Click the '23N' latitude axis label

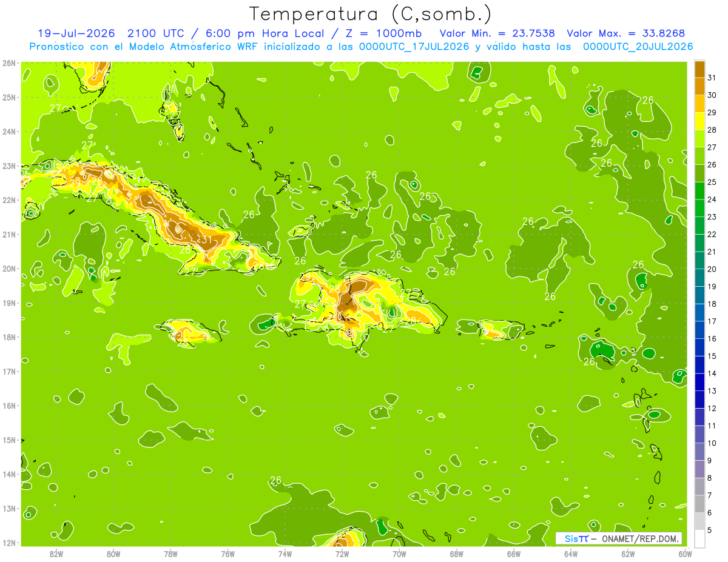coord(9,166)
